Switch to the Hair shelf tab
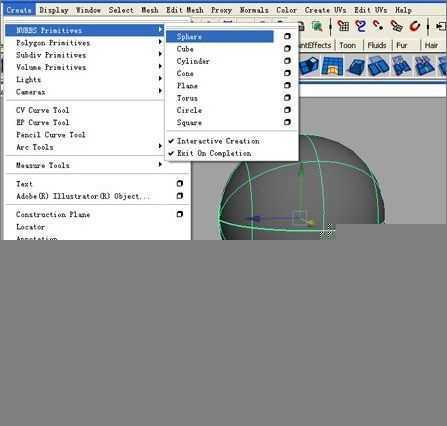 431,45
